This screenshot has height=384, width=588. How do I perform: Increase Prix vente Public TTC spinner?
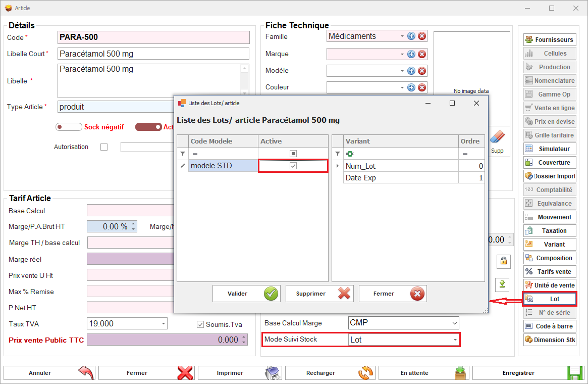244,337
